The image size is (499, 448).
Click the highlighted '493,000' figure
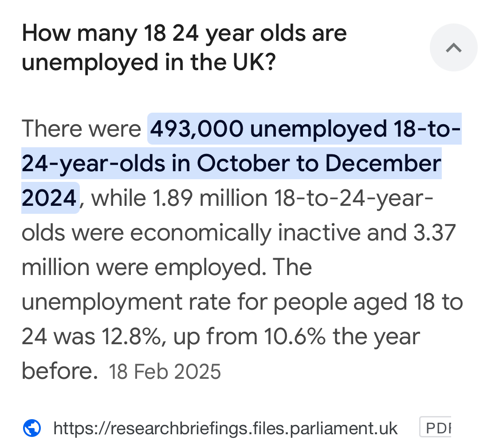[197, 129]
